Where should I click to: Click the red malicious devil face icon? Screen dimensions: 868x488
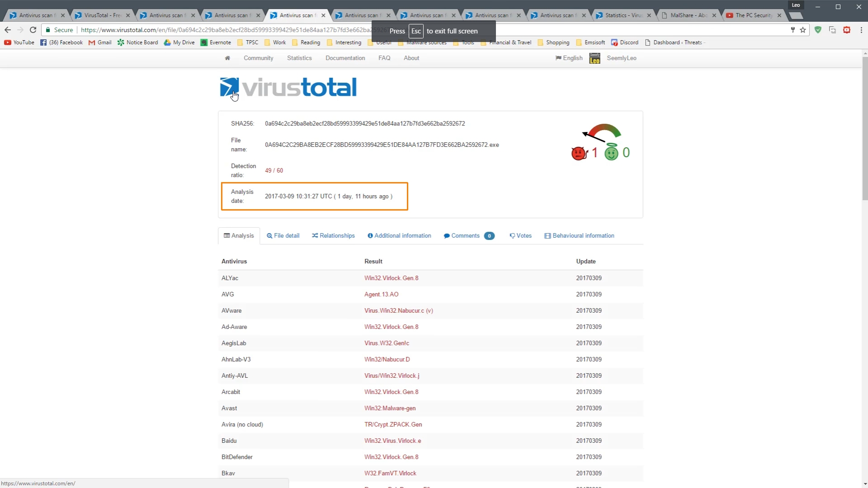point(579,153)
